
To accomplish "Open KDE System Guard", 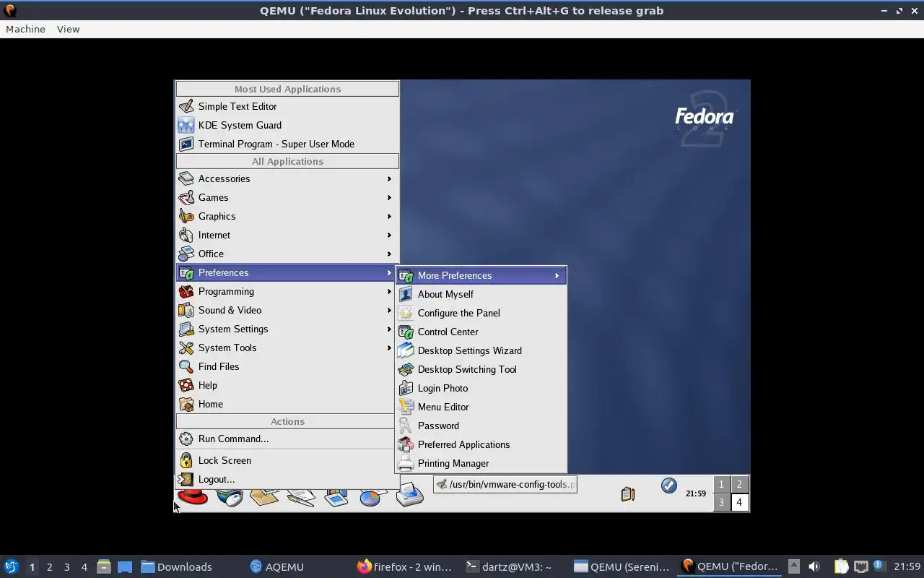I will [287, 125].
